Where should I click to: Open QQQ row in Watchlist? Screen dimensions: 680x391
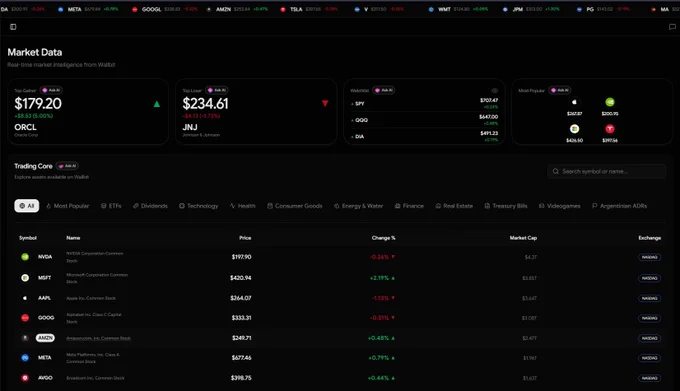point(424,120)
